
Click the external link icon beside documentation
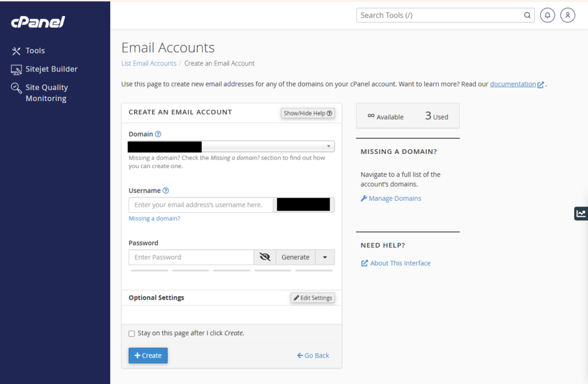click(x=540, y=85)
